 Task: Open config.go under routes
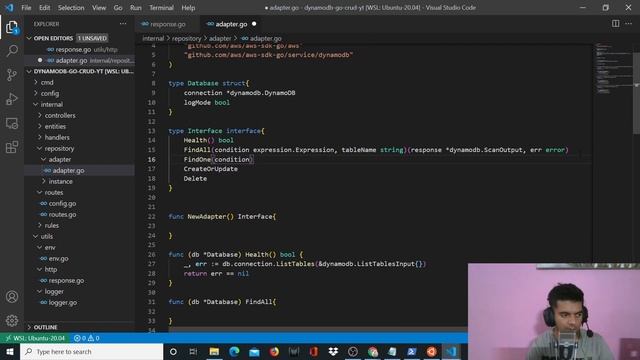[x=80, y=203]
